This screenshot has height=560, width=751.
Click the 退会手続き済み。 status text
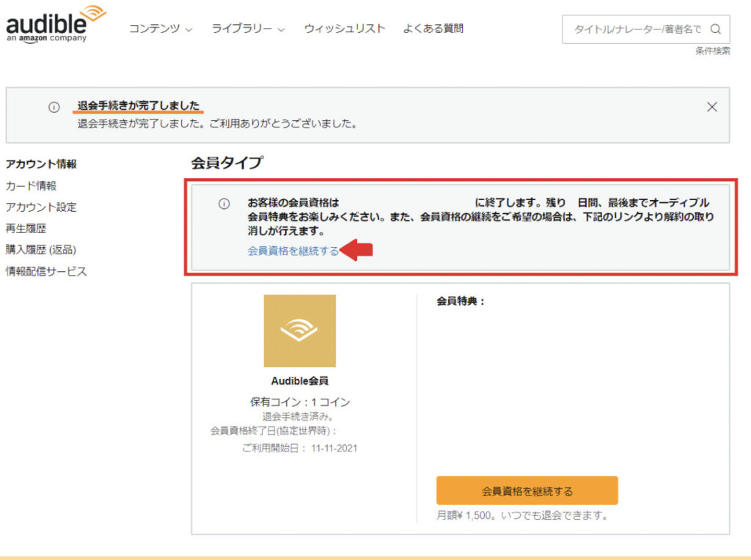tap(298, 416)
